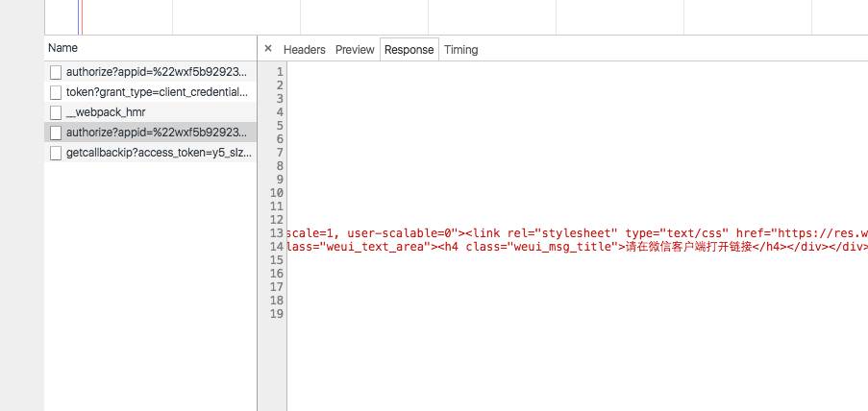Image resolution: width=868 pixels, height=411 pixels.
Task: Click file icon of highlighted authorize request
Action: tap(56, 133)
